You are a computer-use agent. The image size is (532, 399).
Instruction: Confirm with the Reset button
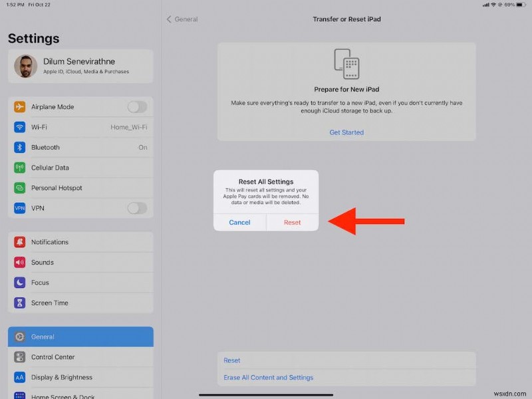click(292, 222)
